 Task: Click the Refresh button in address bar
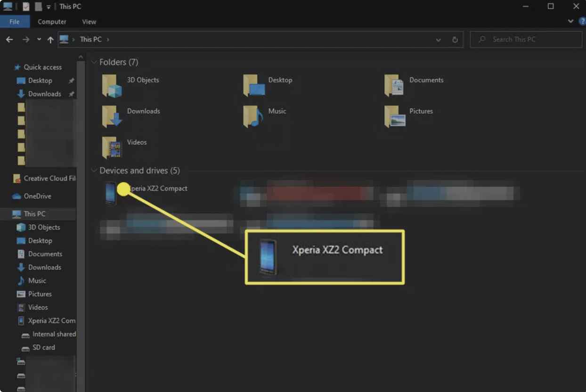click(x=455, y=40)
